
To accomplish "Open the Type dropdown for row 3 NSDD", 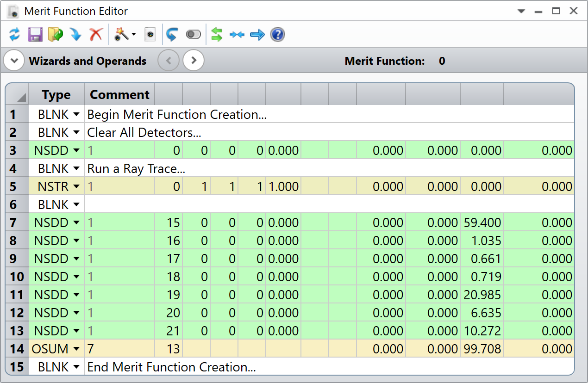I will click(76, 150).
